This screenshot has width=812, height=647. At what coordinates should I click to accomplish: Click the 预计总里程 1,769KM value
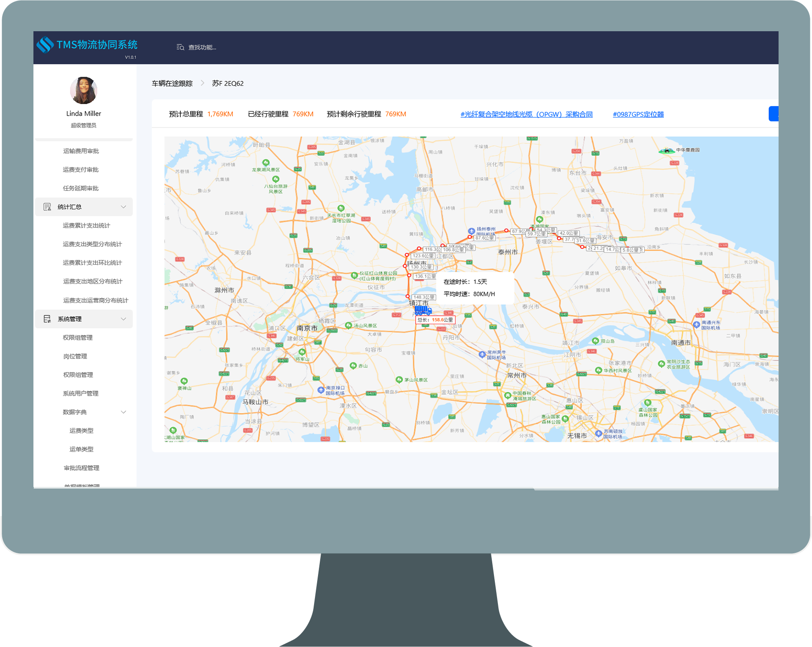click(220, 114)
